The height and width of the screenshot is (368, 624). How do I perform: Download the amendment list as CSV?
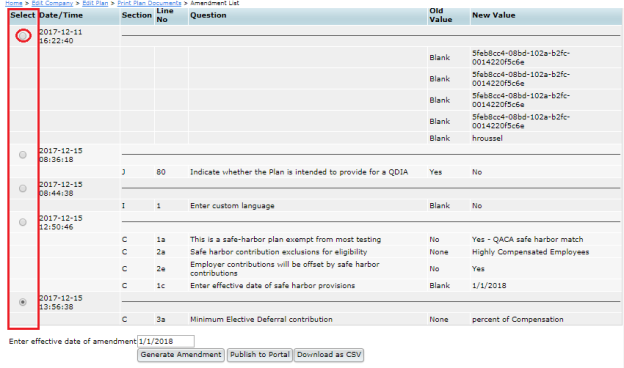[329, 355]
